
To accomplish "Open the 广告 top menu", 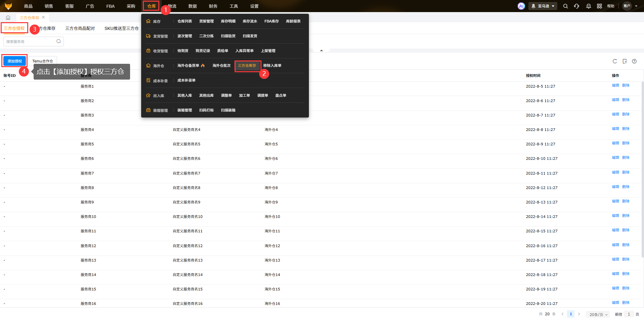I will click(90, 6).
